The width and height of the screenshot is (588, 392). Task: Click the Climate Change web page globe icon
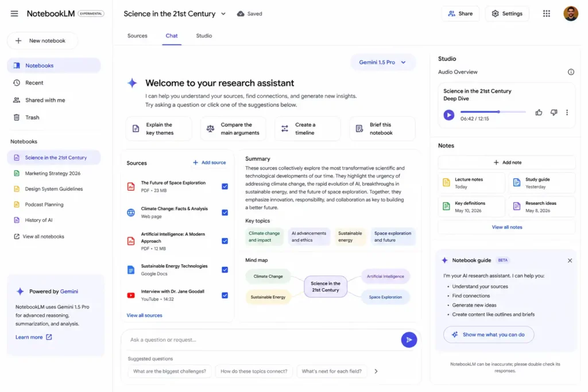pyautogui.click(x=131, y=212)
